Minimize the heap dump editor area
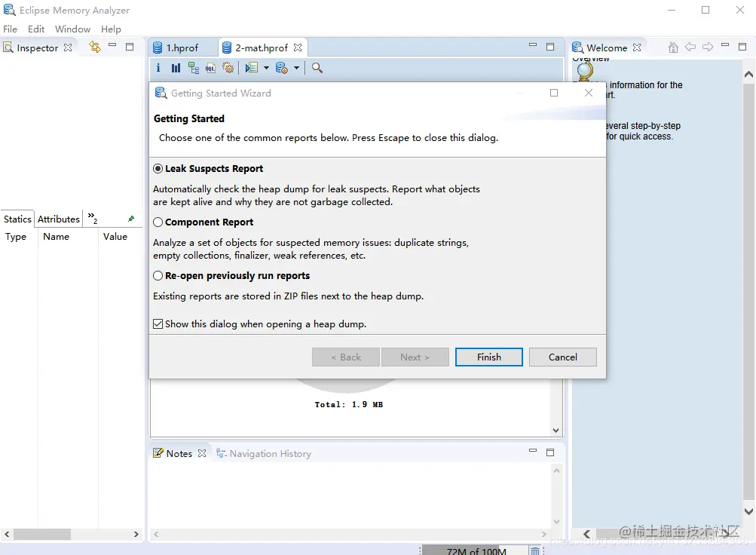 [x=533, y=44]
